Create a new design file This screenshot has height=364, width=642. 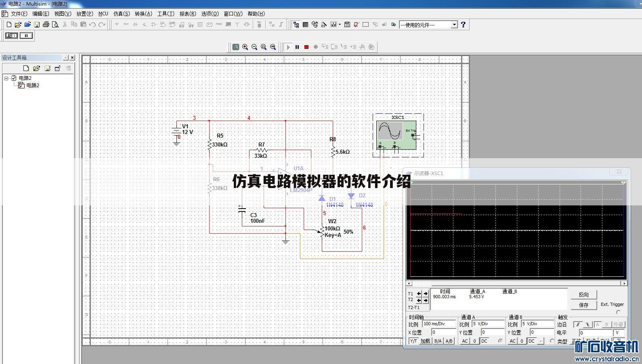[x=9, y=25]
